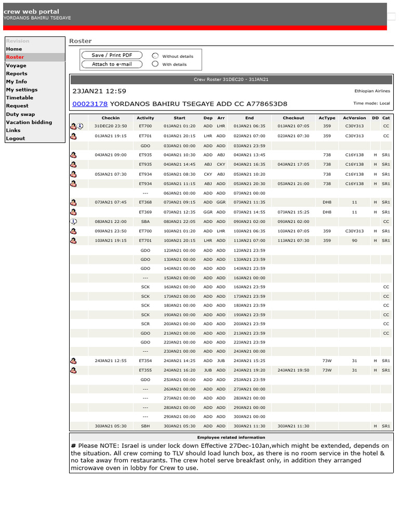The width and height of the screenshot is (399, 532).
Task: Click the AcVersion column header
Action: [x=354, y=118]
